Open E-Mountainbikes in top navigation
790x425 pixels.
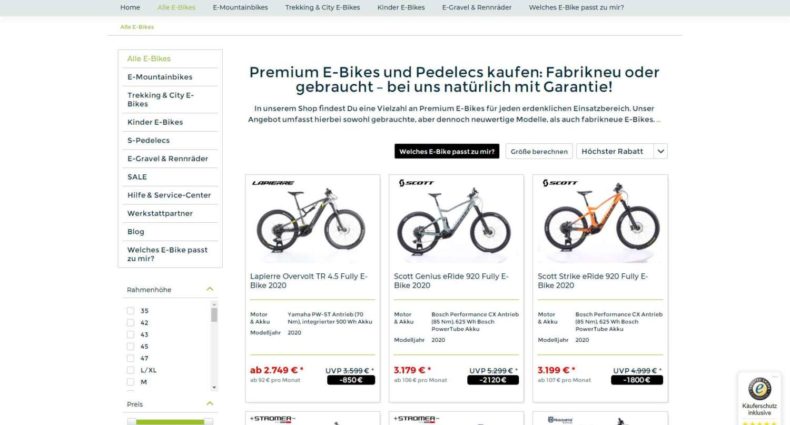[x=240, y=8]
